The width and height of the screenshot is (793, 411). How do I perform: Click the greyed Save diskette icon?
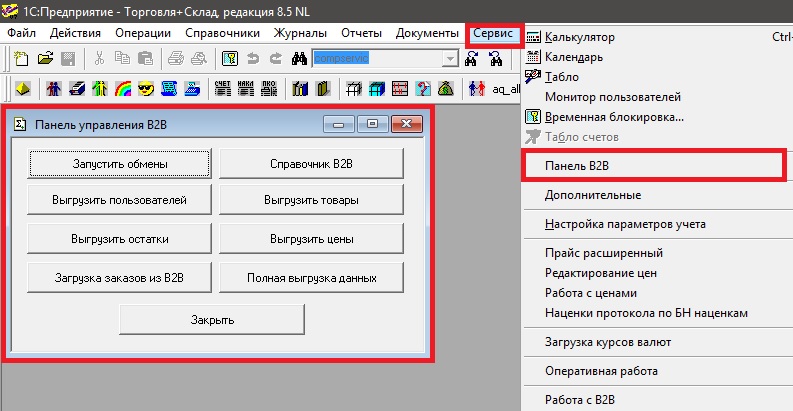pos(68,59)
